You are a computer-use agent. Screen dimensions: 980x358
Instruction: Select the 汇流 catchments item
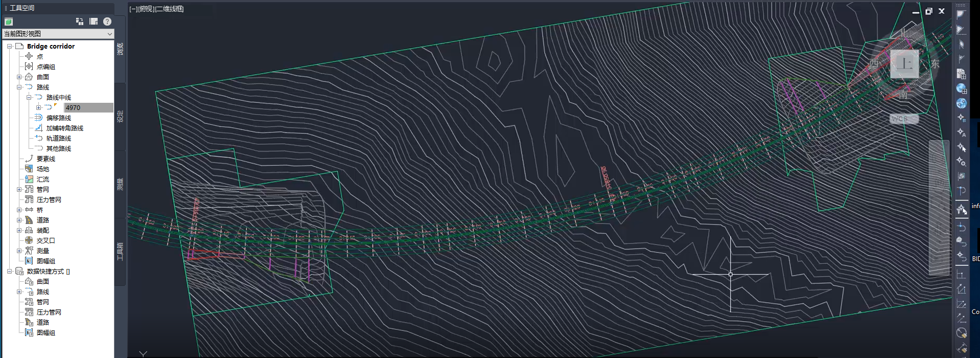(x=43, y=179)
